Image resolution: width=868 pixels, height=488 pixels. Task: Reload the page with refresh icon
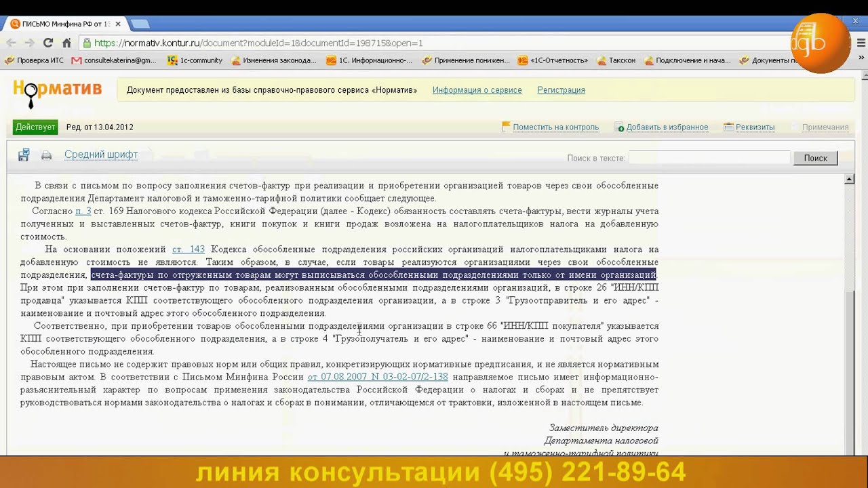point(48,43)
